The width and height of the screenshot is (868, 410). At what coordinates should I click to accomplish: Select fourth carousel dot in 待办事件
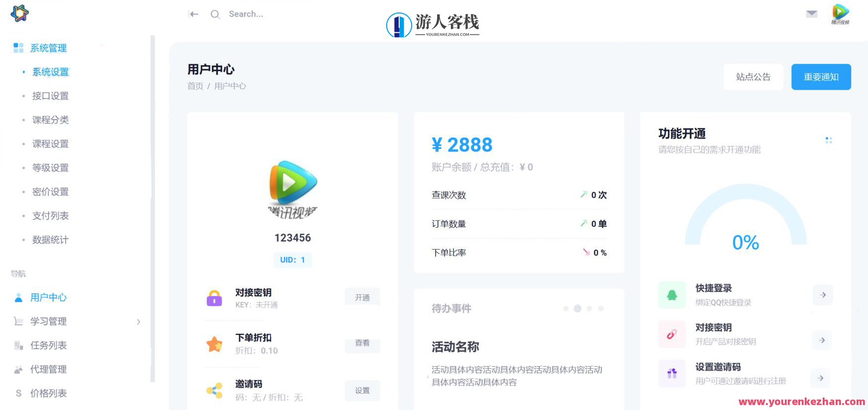pos(601,308)
